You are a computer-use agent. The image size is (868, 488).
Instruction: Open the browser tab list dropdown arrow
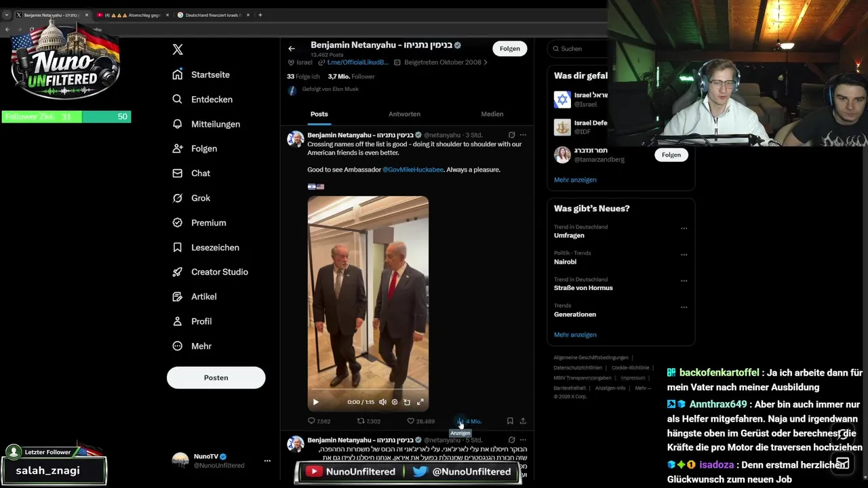(7, 15)
